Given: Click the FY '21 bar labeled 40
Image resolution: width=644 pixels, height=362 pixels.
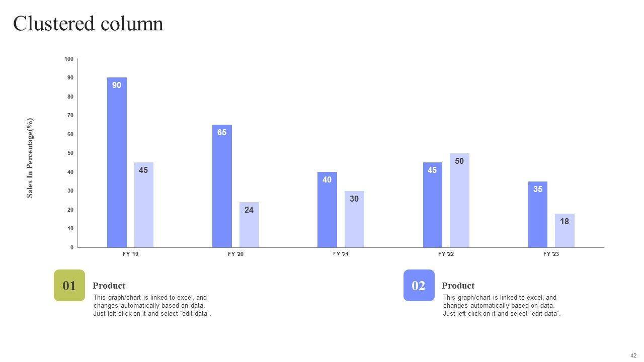Looking at the screenshot, I should click(327, 210).
